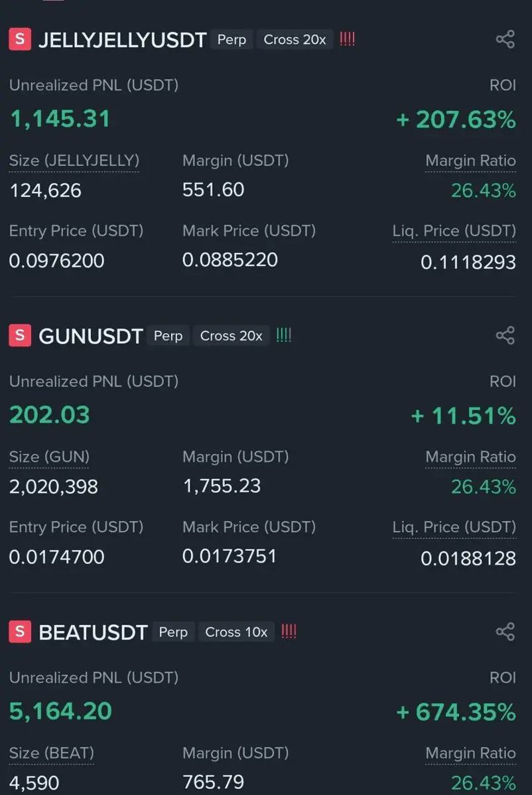
Task: Tap Size (GUN) underlined label
Action: pyautogui.click(x=49, y=457)
